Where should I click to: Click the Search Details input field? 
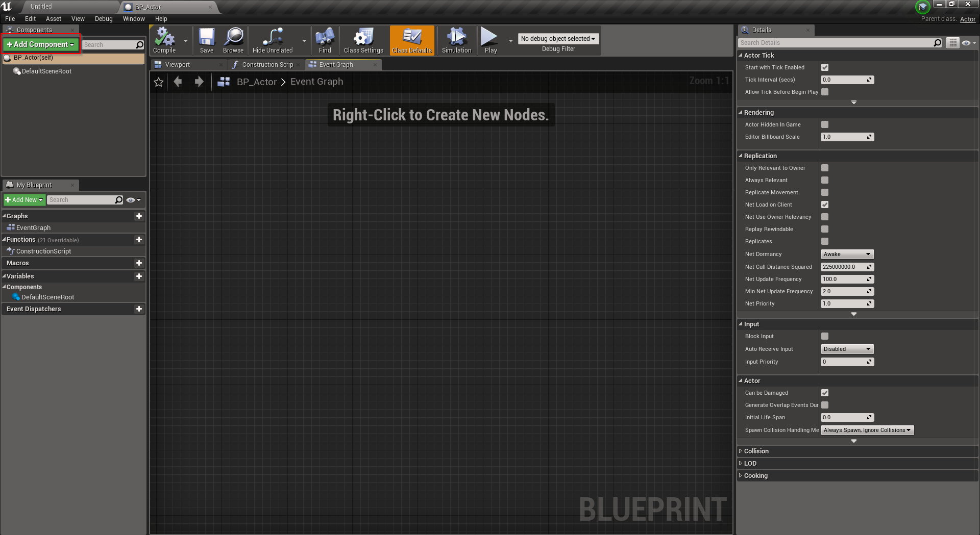pyautogui.click(x=835, y=43)
